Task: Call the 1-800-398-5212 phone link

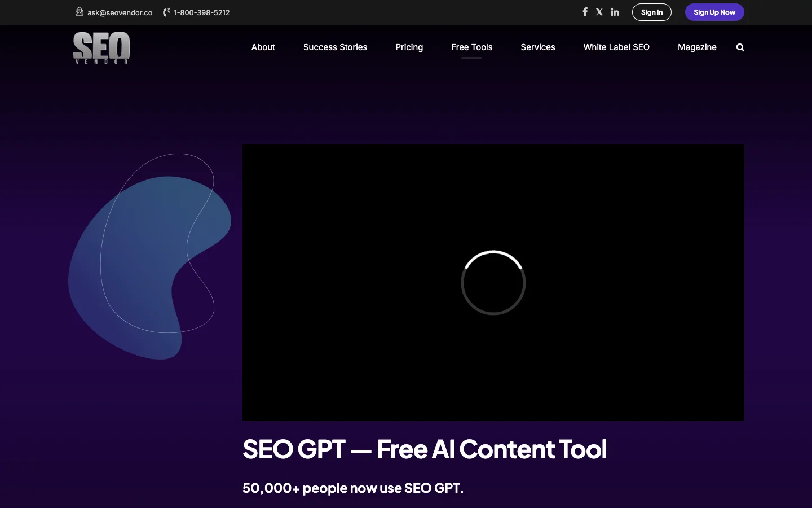Action: 202,12
